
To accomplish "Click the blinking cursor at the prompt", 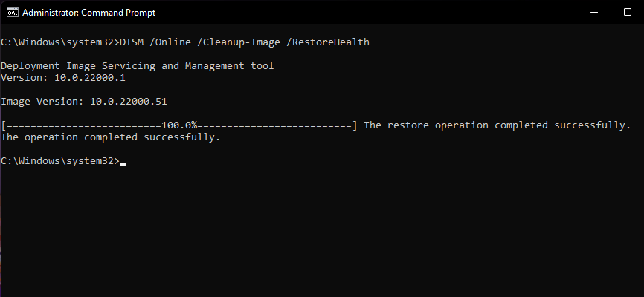I will [123, 162].
